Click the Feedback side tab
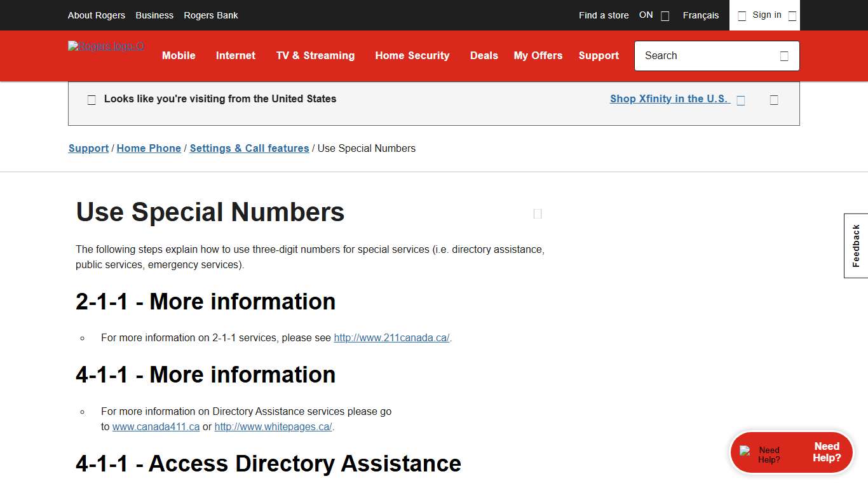Viewport: 868px width, 488px height. [x=855, y=245]
